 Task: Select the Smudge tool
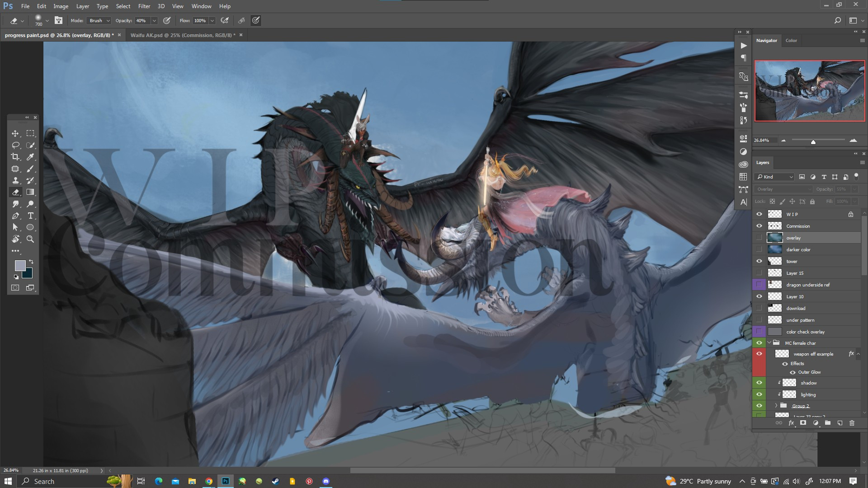tap(15, 204)
